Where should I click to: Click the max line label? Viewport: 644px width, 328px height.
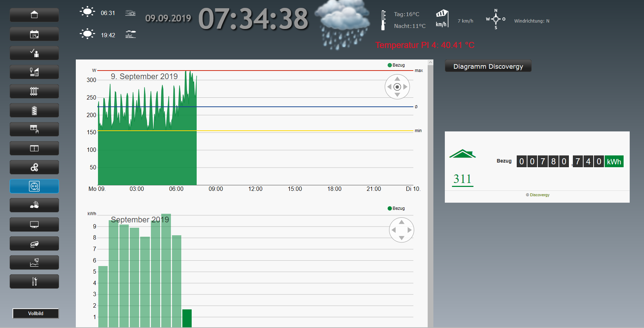(x=419, y=71)
